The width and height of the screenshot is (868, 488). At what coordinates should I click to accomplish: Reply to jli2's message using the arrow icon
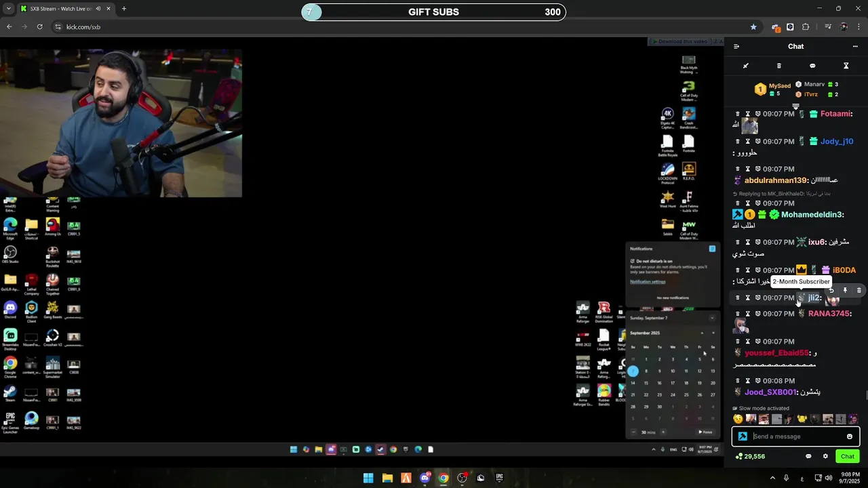(831, 291)
